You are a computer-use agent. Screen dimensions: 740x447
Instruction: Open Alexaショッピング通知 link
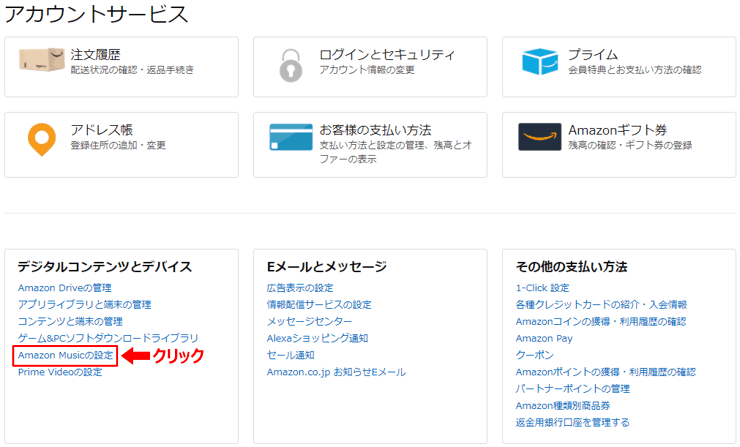tap(318, 338)
